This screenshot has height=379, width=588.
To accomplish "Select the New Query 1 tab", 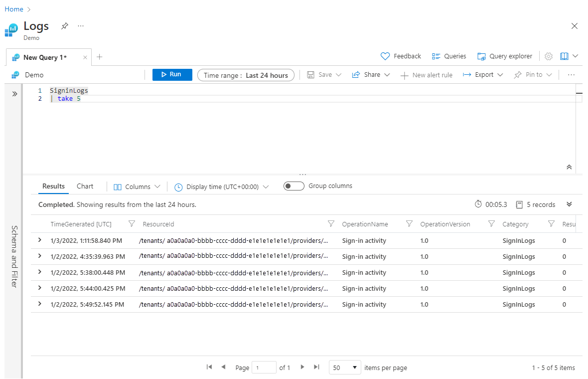I will click(45, 57).
